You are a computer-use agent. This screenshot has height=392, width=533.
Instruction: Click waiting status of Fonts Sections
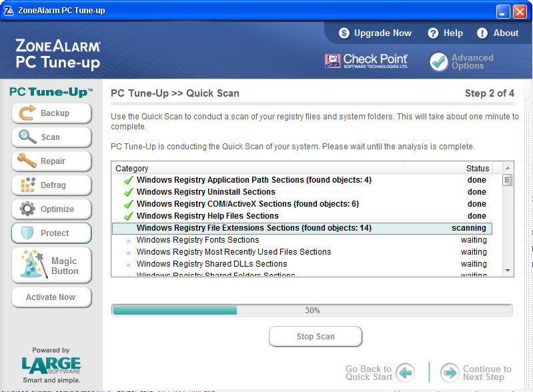[474, 240]
